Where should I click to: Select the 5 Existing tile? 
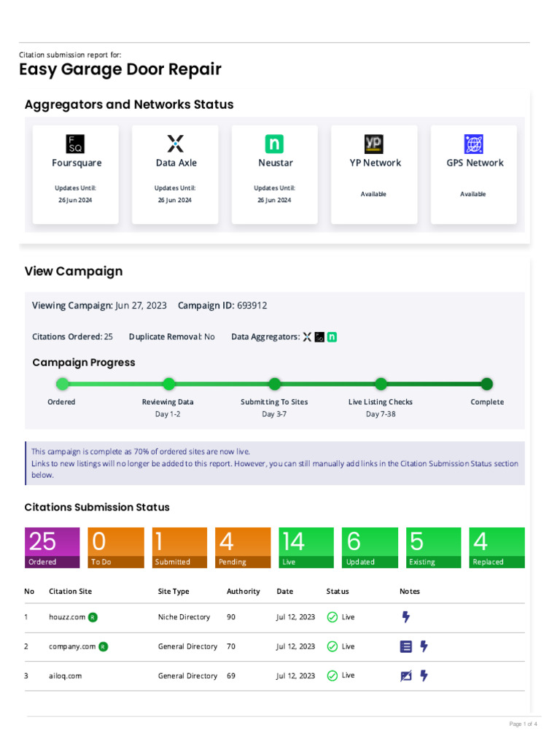(x=433, y=548)
